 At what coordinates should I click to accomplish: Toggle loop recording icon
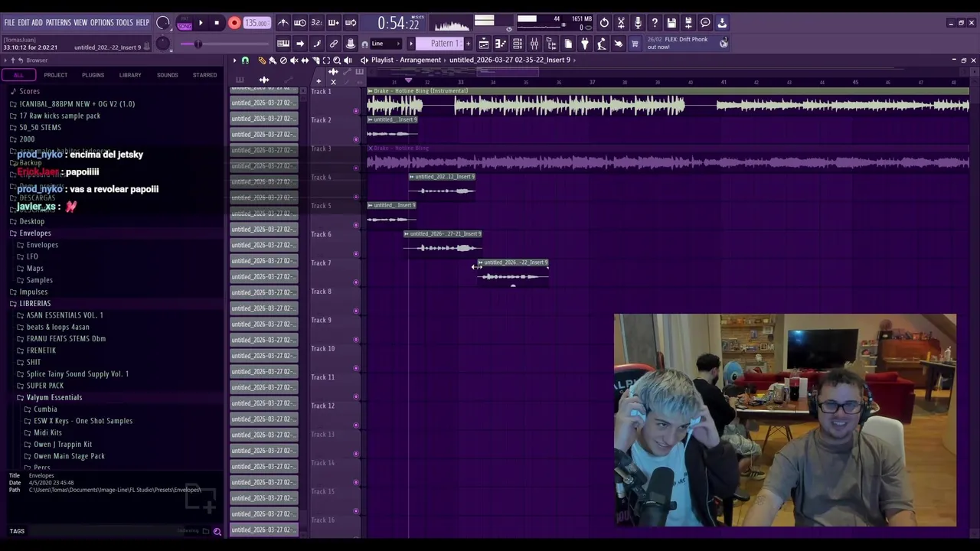click(350, 22)
